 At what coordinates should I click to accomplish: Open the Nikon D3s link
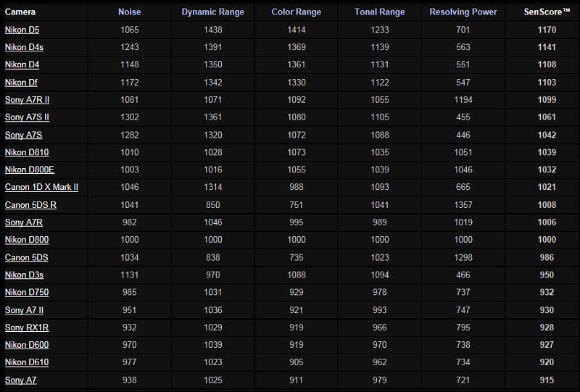point(25,275)
